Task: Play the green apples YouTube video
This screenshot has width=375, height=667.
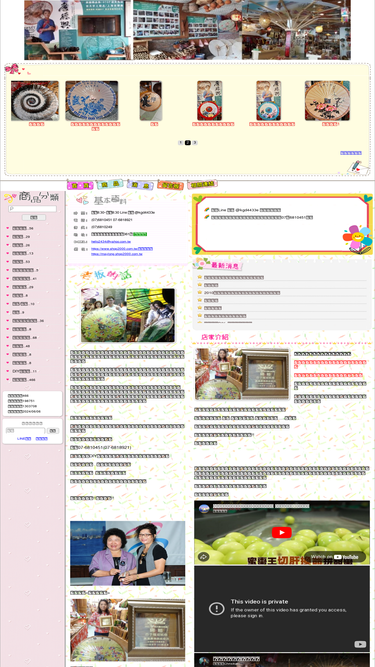Action: tap(281, 533)
